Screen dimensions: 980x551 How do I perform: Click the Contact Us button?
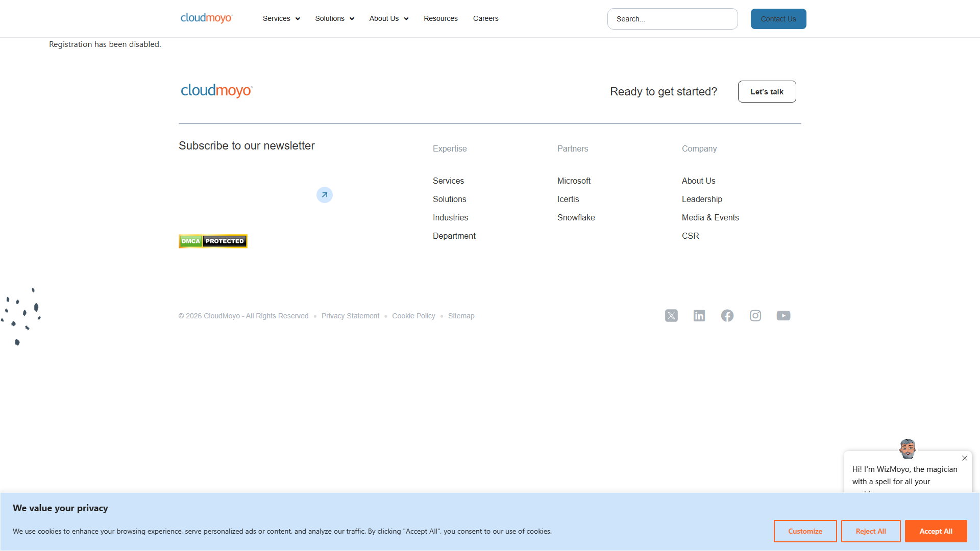tap(778, 19)
